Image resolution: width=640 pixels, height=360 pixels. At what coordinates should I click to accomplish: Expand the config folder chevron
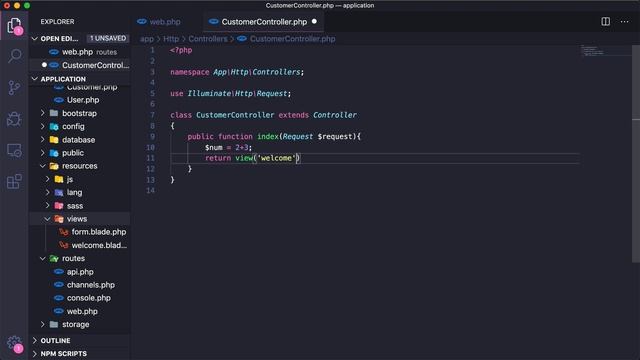point(42,127)
